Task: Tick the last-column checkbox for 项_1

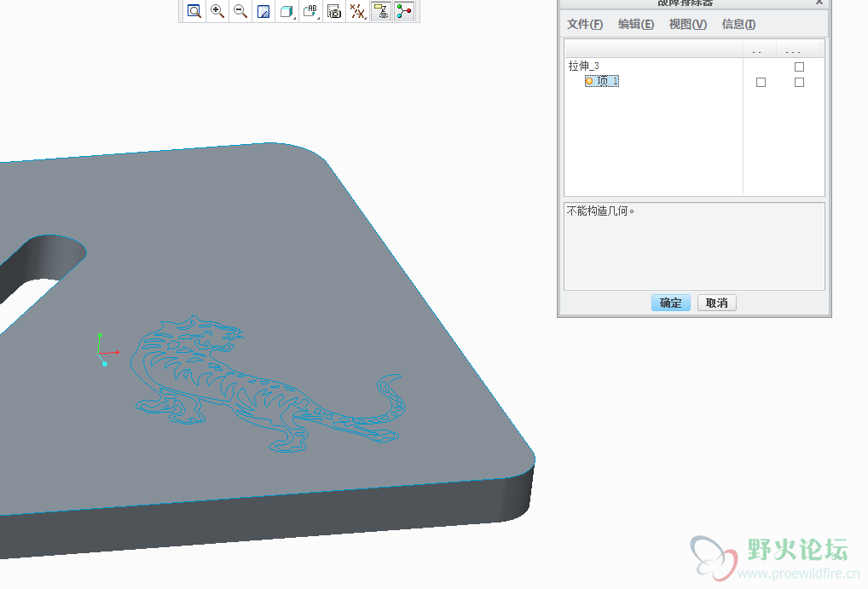Action: (x=799, y=83)
